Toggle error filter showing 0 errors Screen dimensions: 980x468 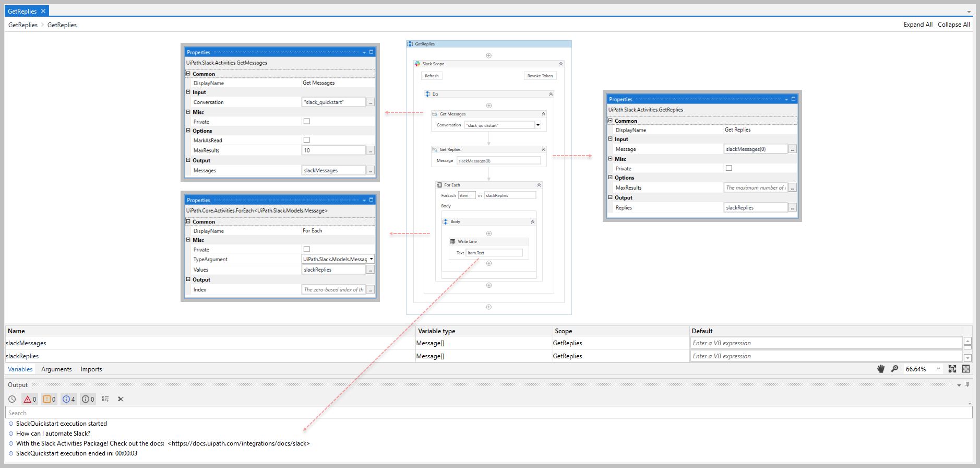pyautogui.click(x=30, y=399)
